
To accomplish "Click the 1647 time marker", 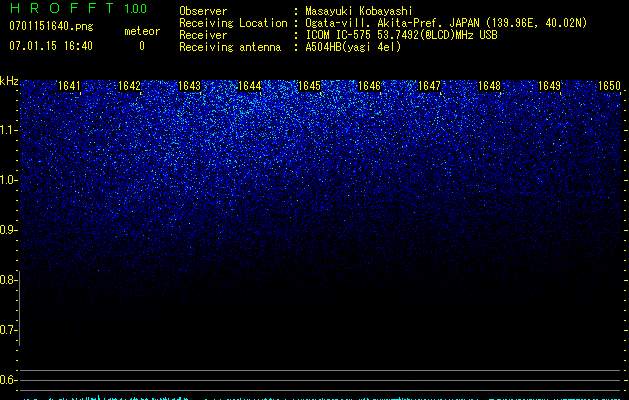I will pyautogui.click(x=430, y=86).
